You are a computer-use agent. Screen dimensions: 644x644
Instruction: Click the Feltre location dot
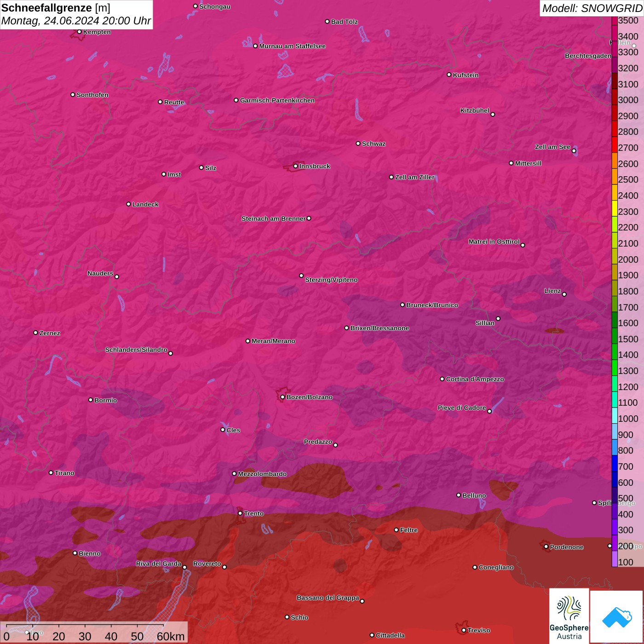coord(397,530)
